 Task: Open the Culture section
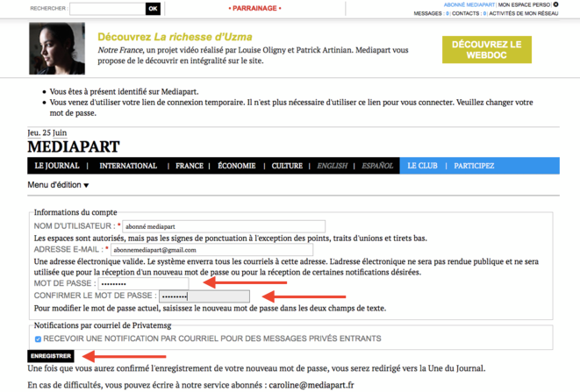pos(287,166)
